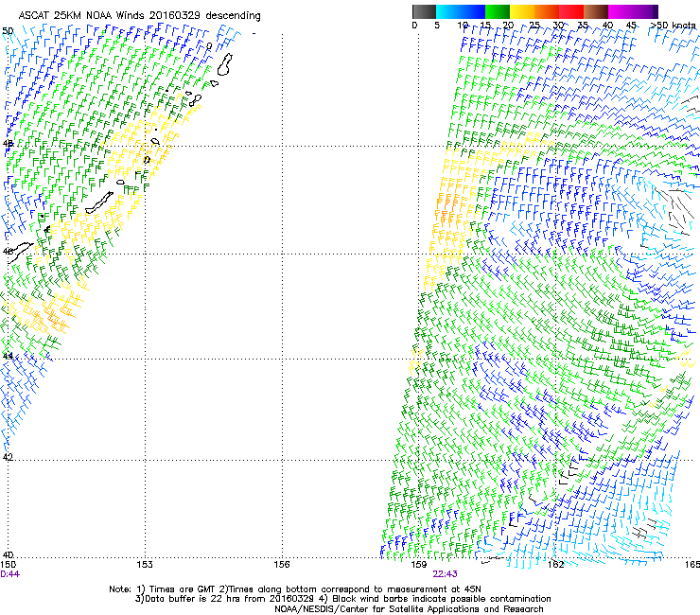Screen dimensions: 700x615
Task: Click the '25' label under the color scale
Action: [534, 26]
